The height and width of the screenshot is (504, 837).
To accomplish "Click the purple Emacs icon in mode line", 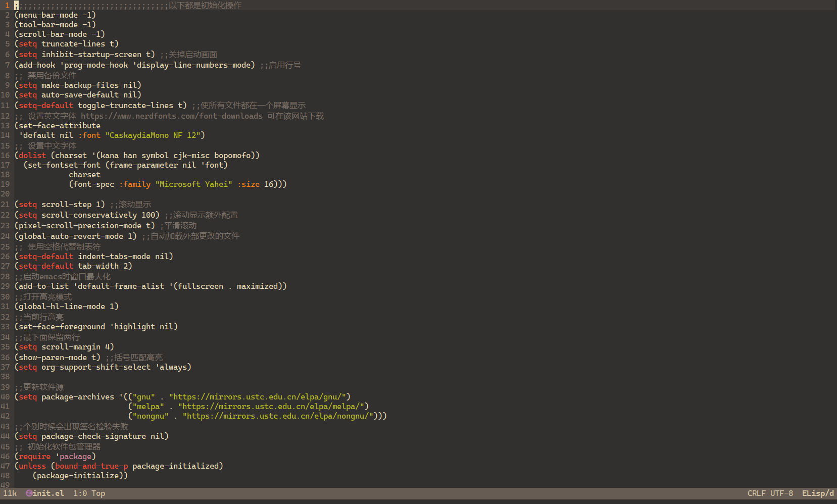I will (x=29, y=493).
